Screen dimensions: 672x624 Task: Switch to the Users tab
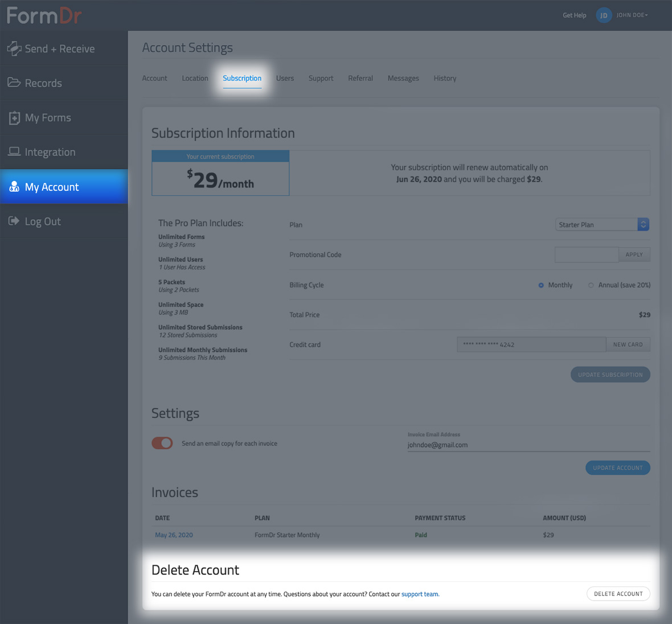(x=285, y=78)
